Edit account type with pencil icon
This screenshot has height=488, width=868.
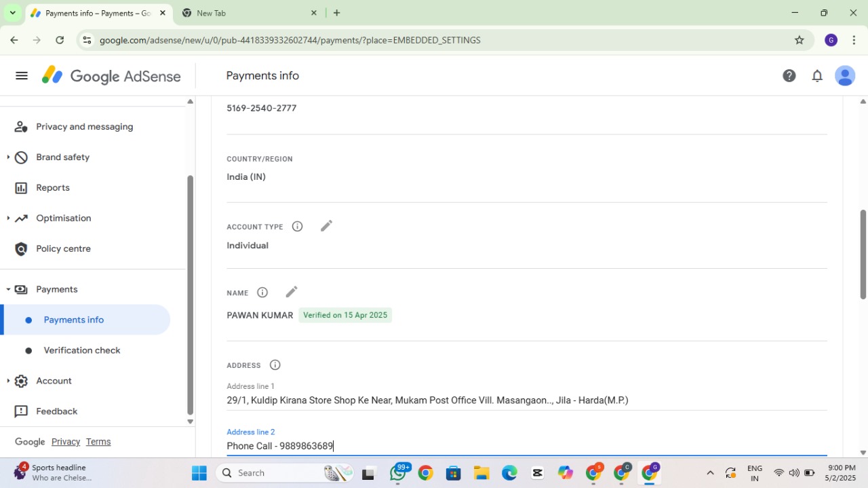pyautogui.click(x=326, y=226)
